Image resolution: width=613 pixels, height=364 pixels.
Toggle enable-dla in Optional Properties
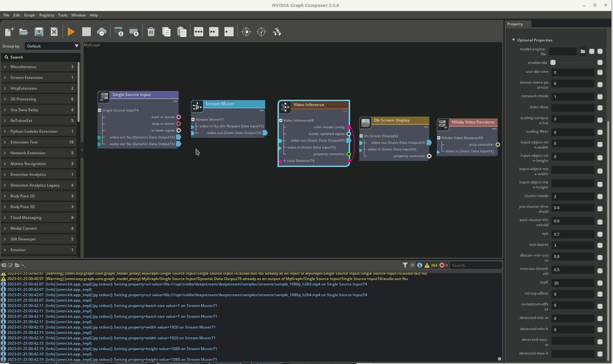coord(553,62)
